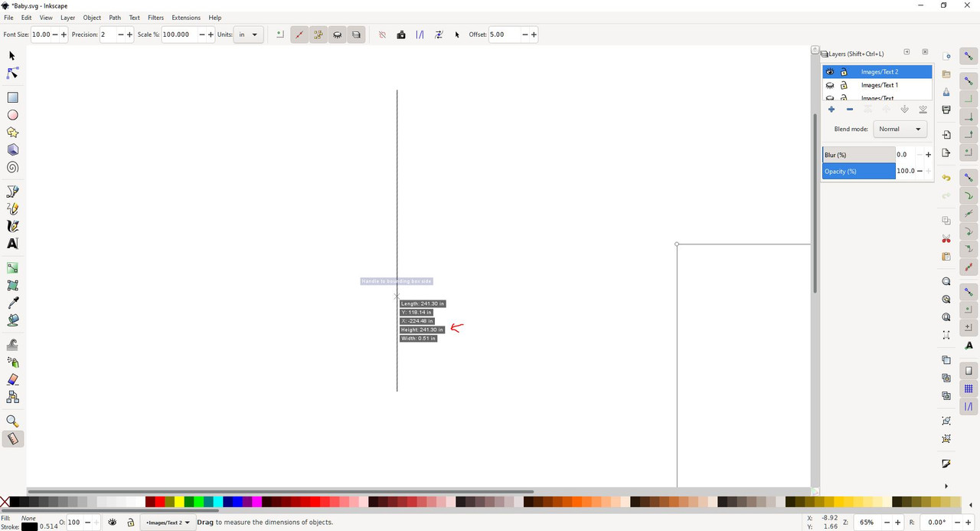Select the Eraser tool

(x=12, y=380)
